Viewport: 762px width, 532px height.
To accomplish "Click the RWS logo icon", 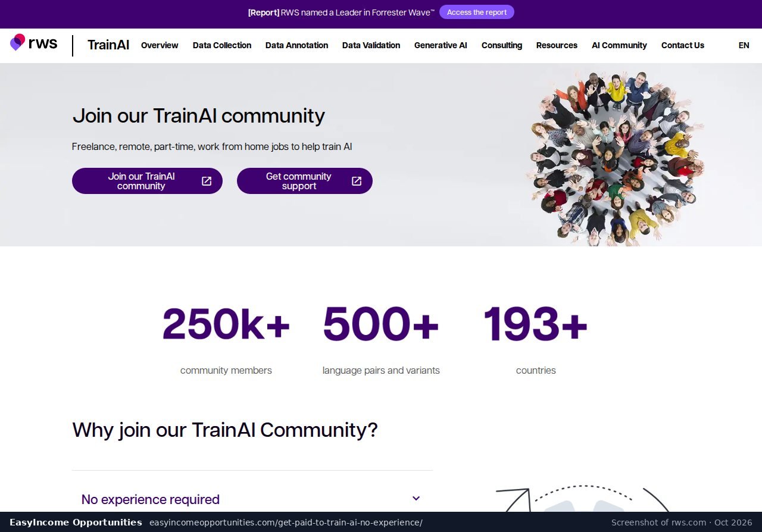I will (x=34, y=43).
